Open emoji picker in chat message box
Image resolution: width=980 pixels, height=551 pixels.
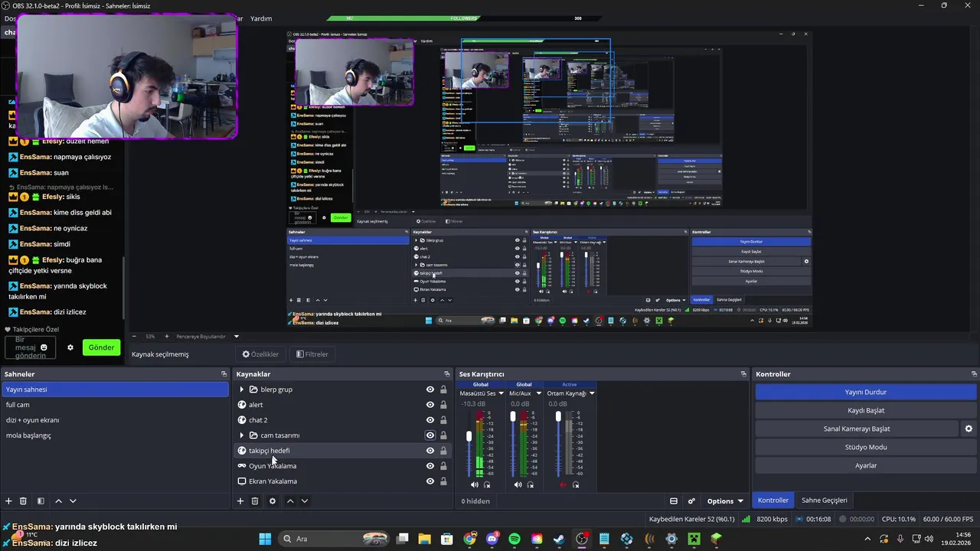44,347
